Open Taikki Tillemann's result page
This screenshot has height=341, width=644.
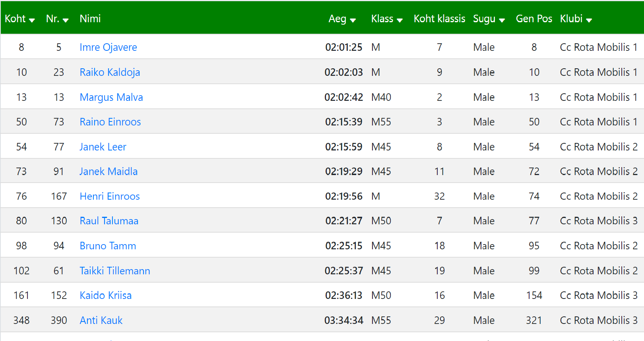point(115,271)
